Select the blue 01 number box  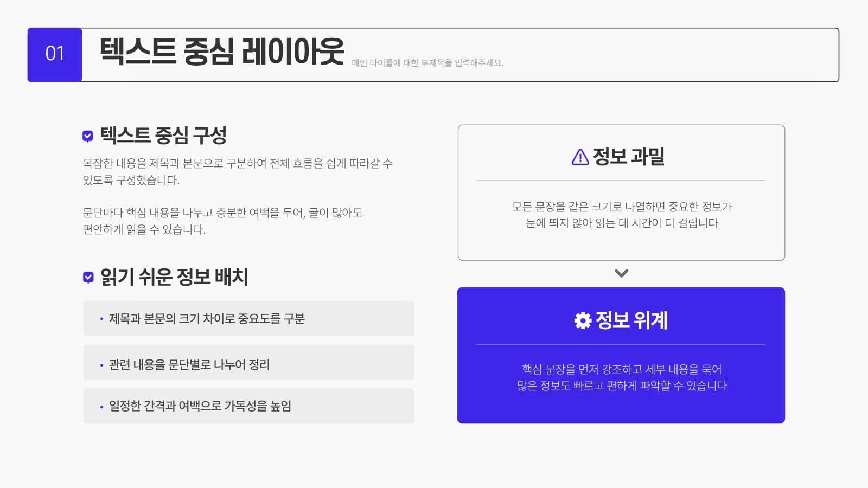pyautogui.click(x=55, y=55)
